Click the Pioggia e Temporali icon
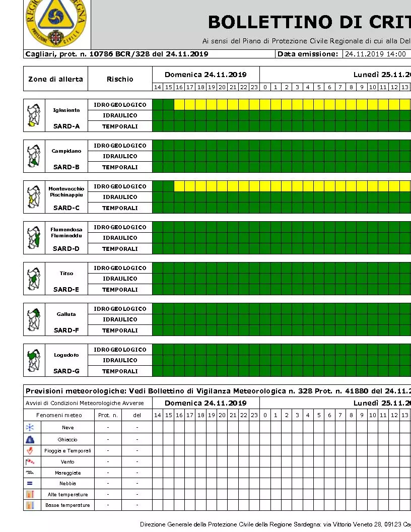The image size is (411, 532). coord(30,450)
